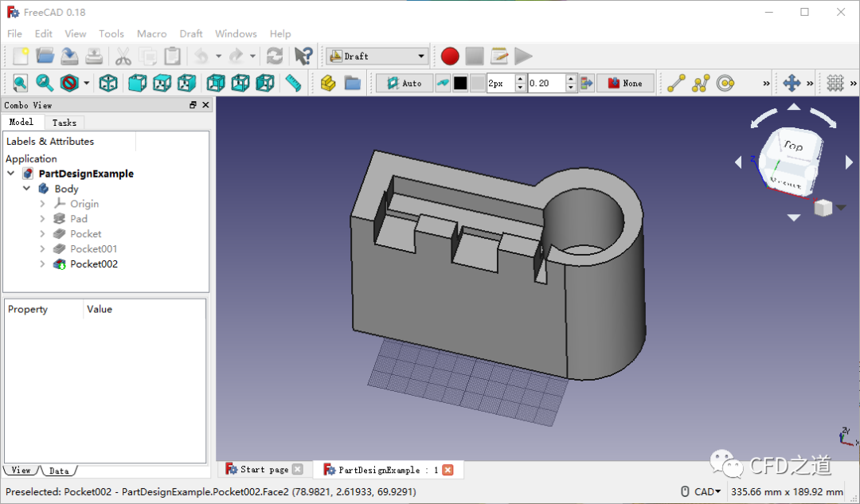
Task: Click the Draft Line tool
Action: click(x=676, y=83)
